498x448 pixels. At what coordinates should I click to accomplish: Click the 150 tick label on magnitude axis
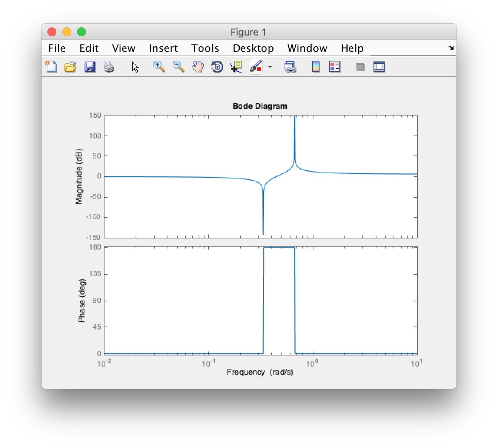[x=95, y=115]
